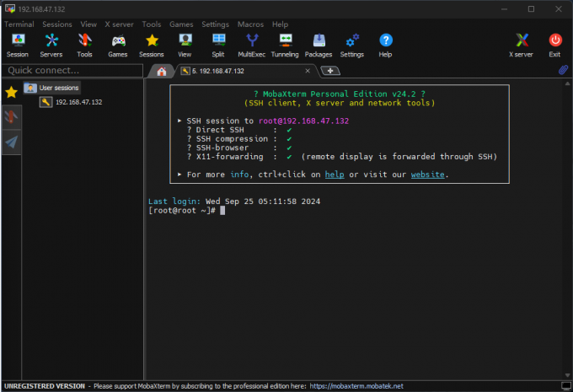Open a new tab with plus button
Screen dimensions: 573x392
point(330,71)
